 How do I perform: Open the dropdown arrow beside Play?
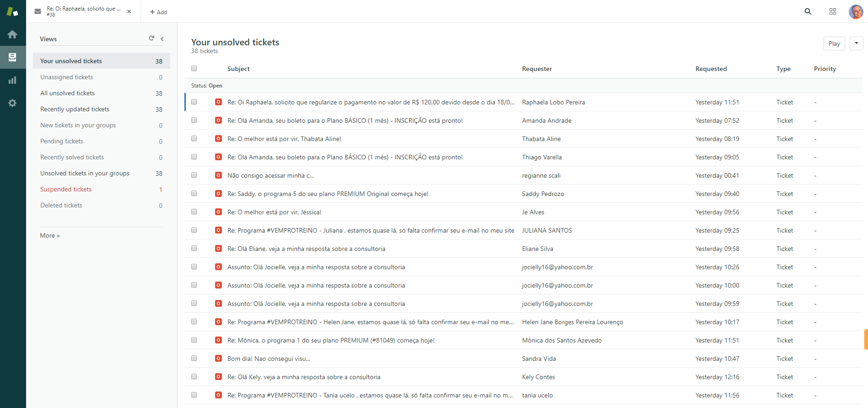[857, 44]
